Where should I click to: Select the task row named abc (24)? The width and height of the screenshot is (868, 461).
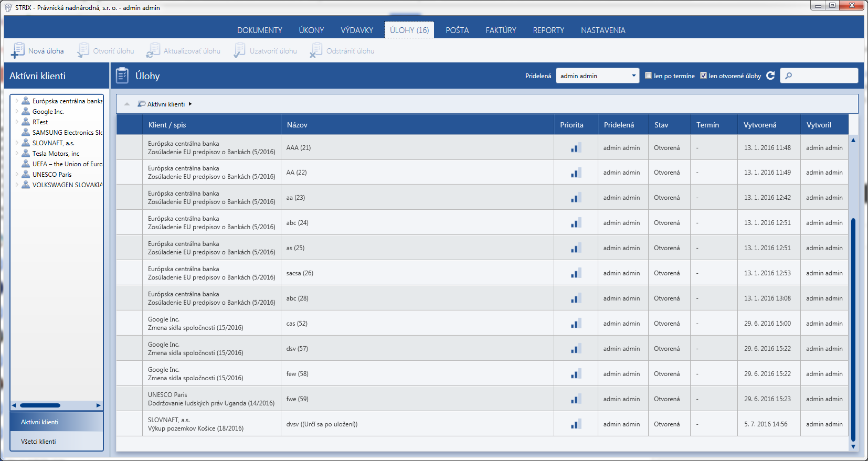pos(482,223)
